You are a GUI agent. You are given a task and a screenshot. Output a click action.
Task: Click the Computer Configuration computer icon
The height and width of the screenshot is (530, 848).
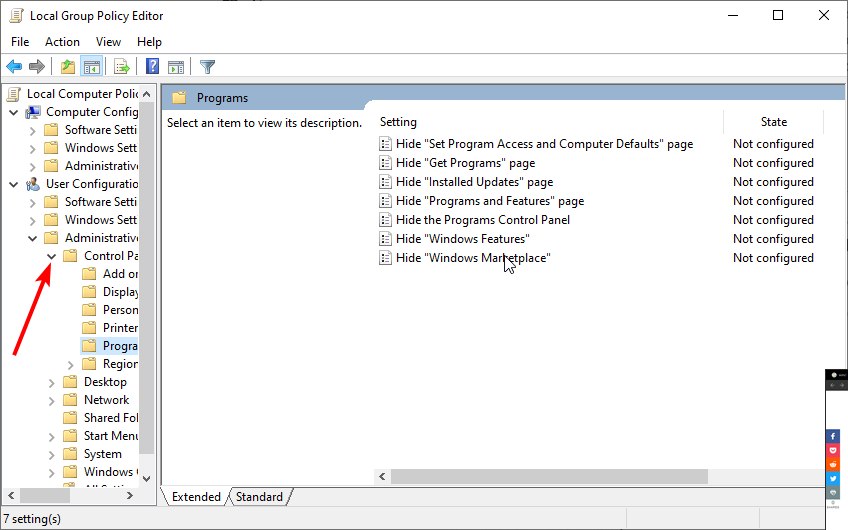coord(33,112)
